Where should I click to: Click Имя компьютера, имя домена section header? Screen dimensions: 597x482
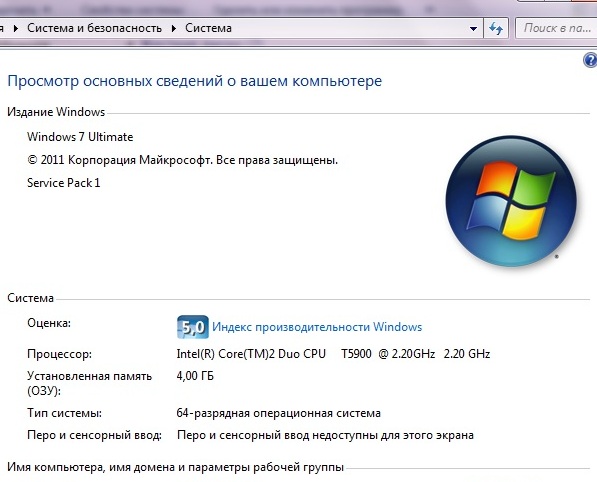[176, 467]
